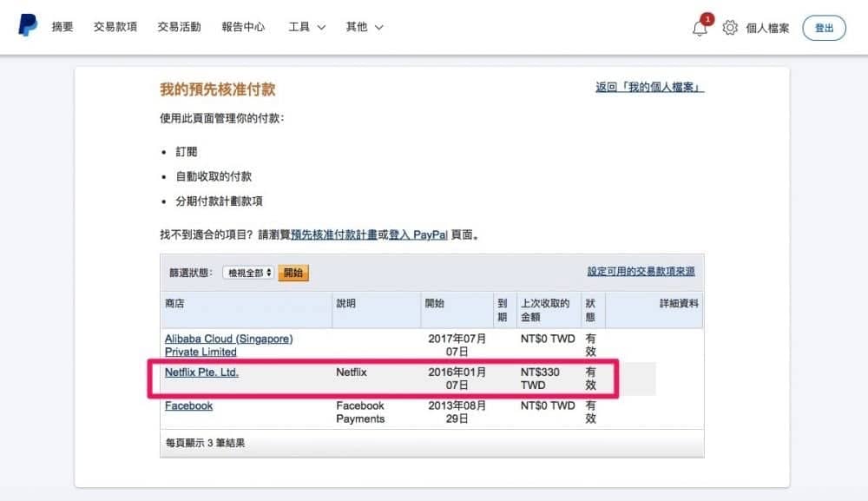Open the 預先核准付款計畫 link
The image size is (868, 501).
coord(334,234)
